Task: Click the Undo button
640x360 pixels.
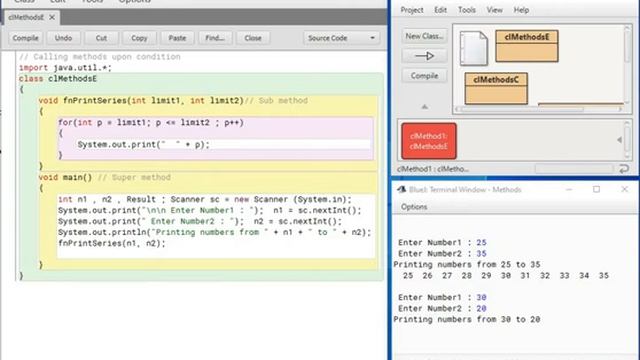Action: pos(63,38)
